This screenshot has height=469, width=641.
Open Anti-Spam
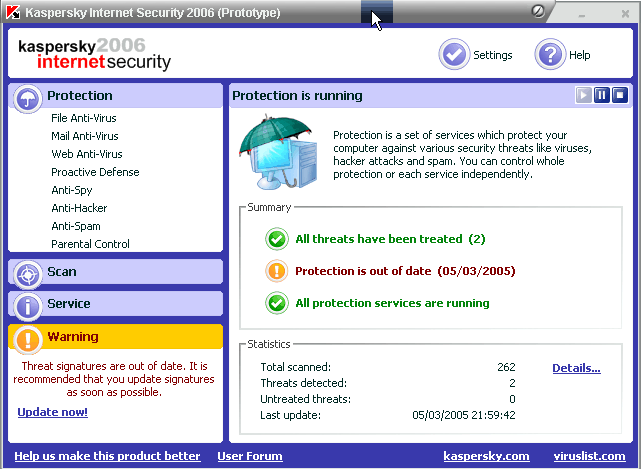point(76,226)
